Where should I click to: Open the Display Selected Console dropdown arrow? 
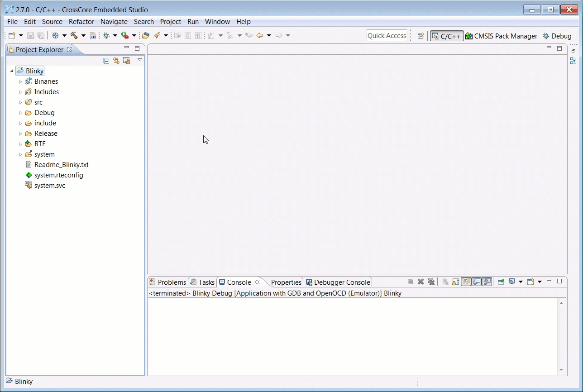[521, 282]
